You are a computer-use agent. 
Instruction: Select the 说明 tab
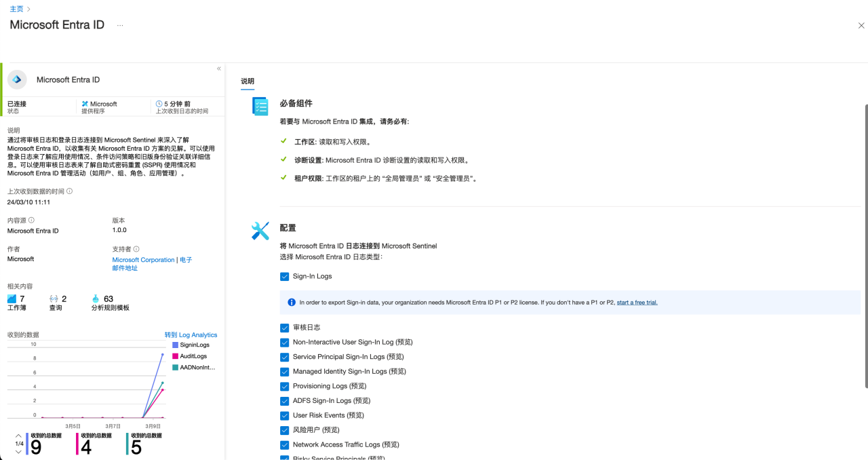[x=248, y=81]
